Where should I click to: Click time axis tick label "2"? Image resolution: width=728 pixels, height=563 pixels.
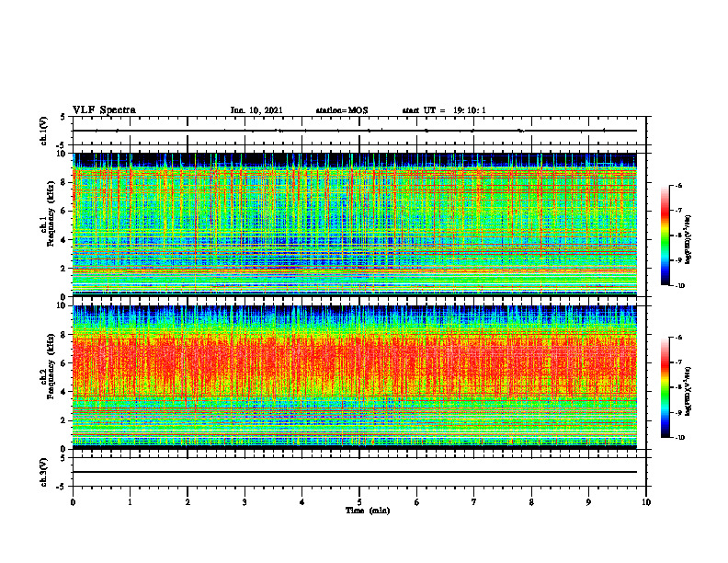[x=188, y=502]
